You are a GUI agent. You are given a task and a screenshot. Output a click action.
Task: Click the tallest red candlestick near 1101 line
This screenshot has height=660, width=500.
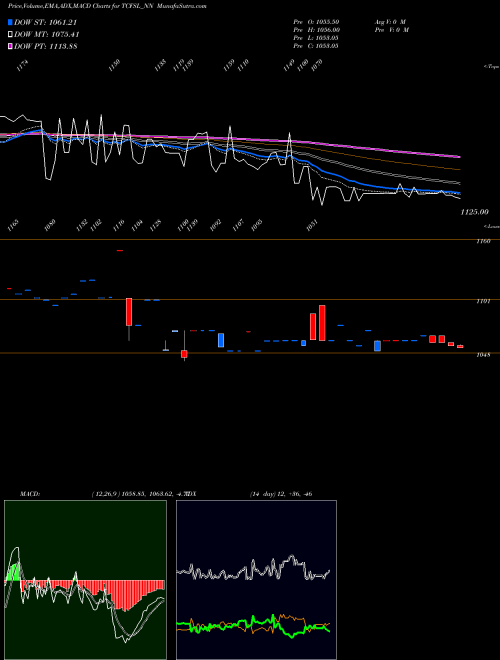(322, 323)
